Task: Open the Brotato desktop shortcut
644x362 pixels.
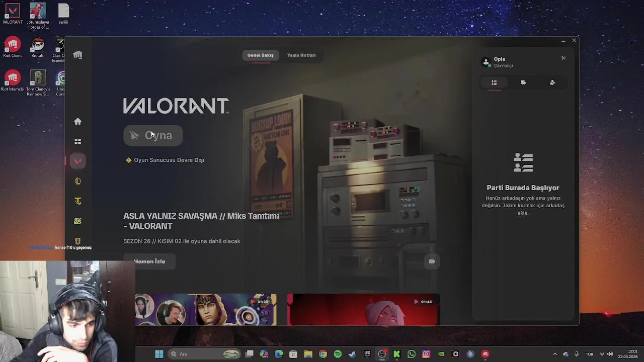Action: pyautogui.click(x=38, y=47)
